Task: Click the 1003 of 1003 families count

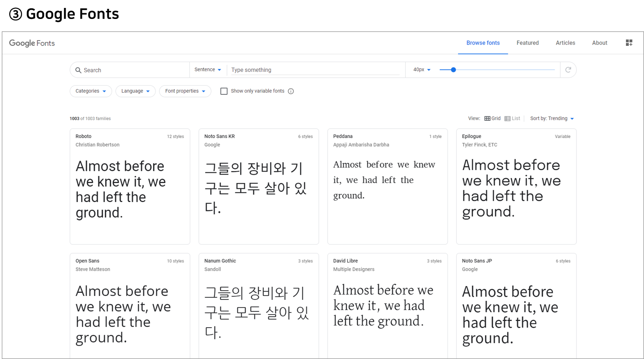Action: [x=90, y=119]
